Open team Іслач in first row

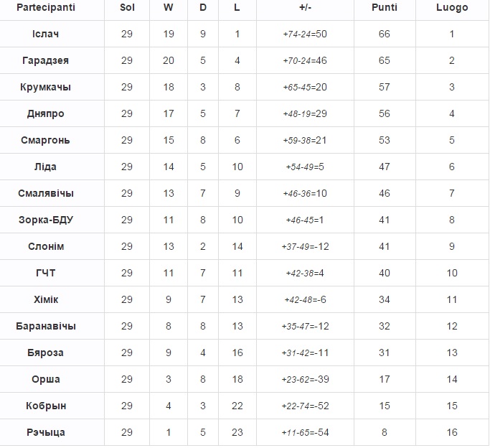click(45, 34)
